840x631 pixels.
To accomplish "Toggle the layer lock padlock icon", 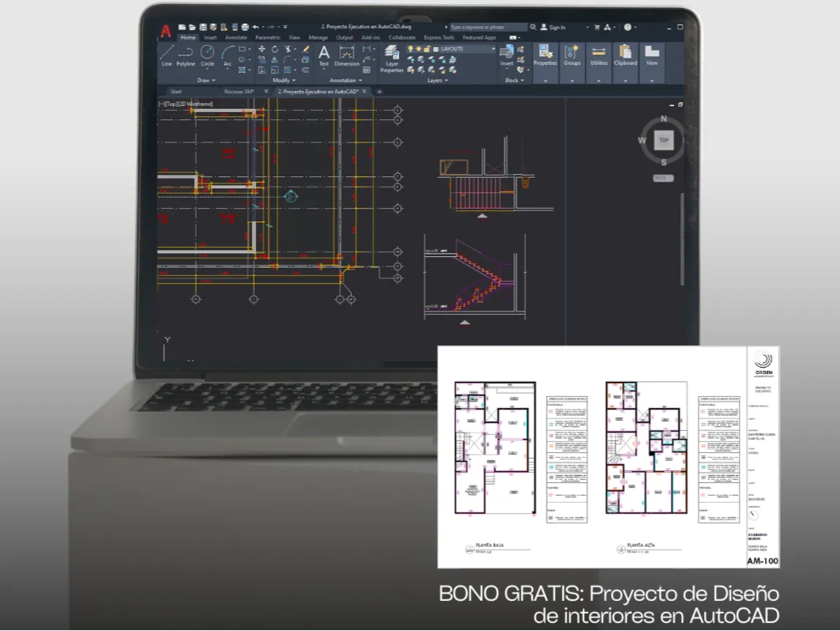I will [427, 49].
